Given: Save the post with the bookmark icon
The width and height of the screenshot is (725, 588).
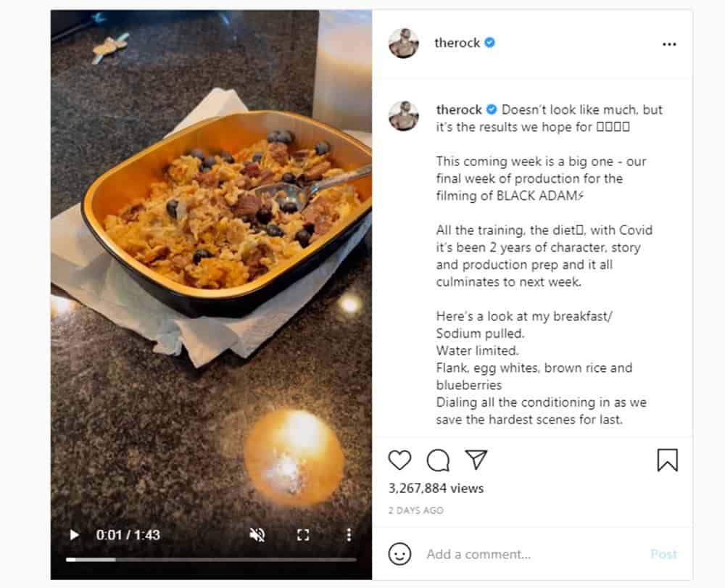Looking at the screenshot, I should (x=667, y=460).
